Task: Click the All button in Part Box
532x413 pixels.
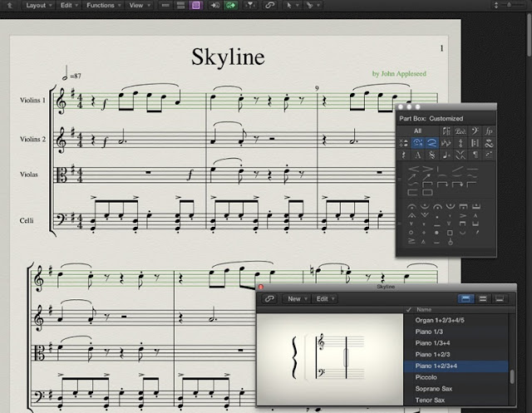Action: tap(417, 130)
